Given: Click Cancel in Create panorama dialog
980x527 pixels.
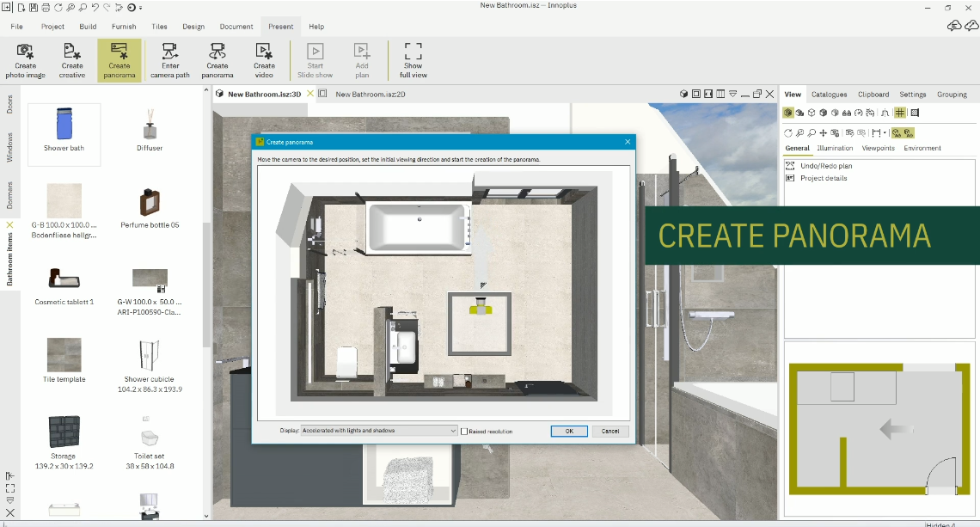Looking at the screenshot, I should tap(610, 431).
